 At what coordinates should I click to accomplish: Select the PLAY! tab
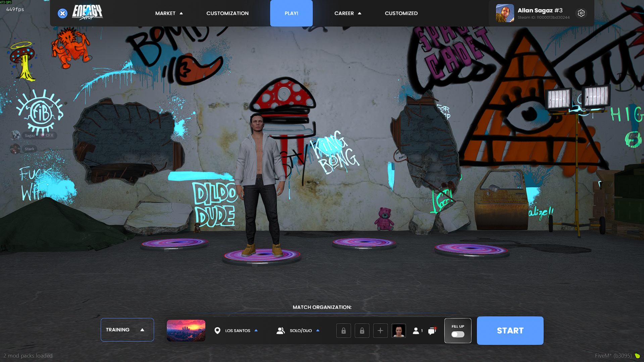point(291,13)
